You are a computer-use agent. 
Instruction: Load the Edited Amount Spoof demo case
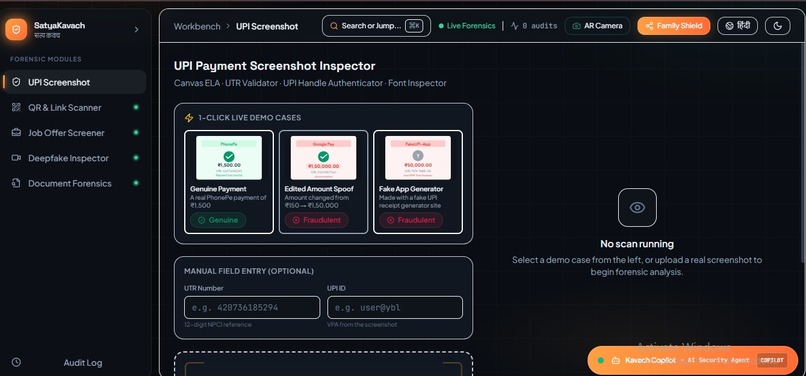(323, 182)
